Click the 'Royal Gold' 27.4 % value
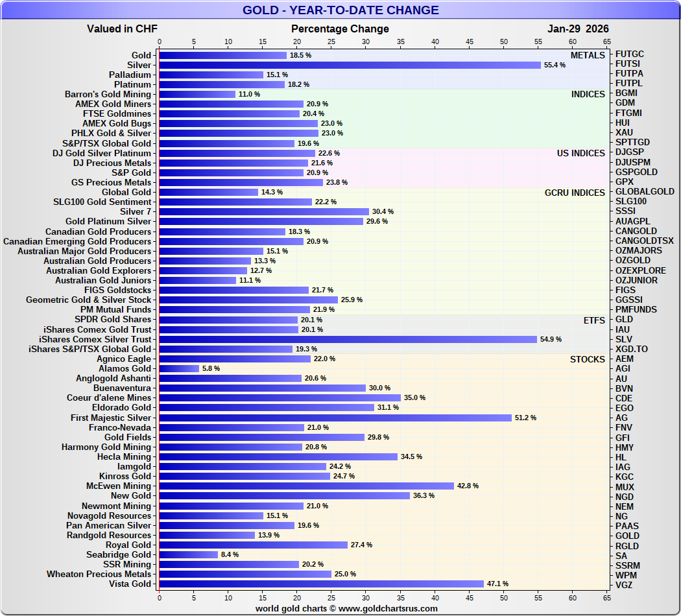This screenshot has height=616, width=681. tap(361, 545)
